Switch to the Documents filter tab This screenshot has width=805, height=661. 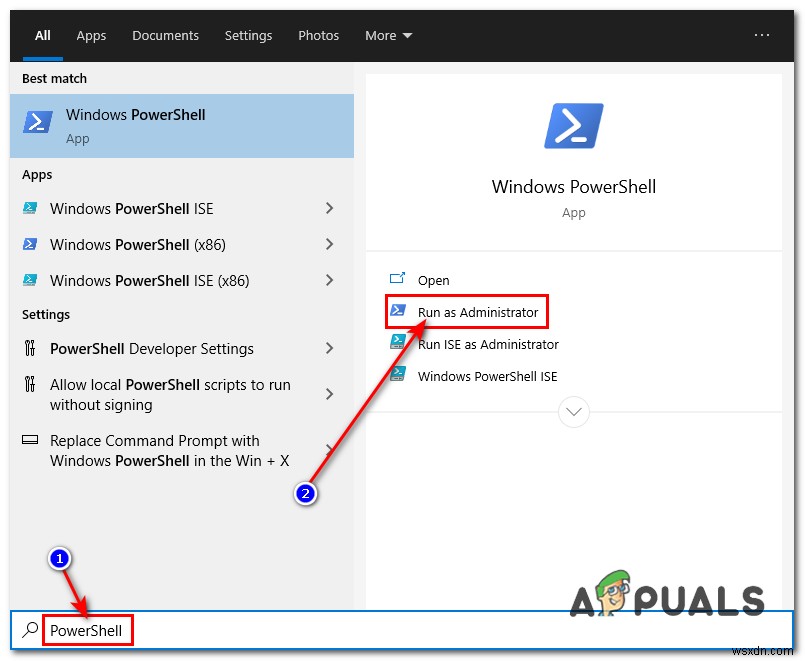(165, 35)
